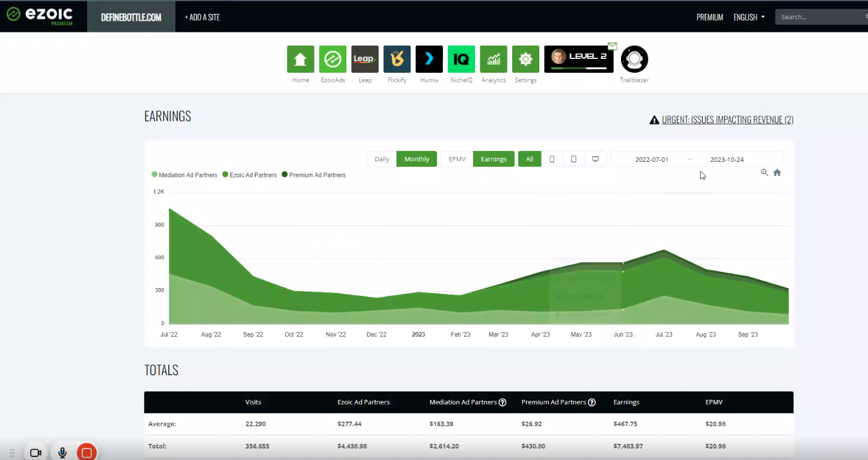The image size is (868, 460).
Task: Open the Flickify icon
Action: 397,59
